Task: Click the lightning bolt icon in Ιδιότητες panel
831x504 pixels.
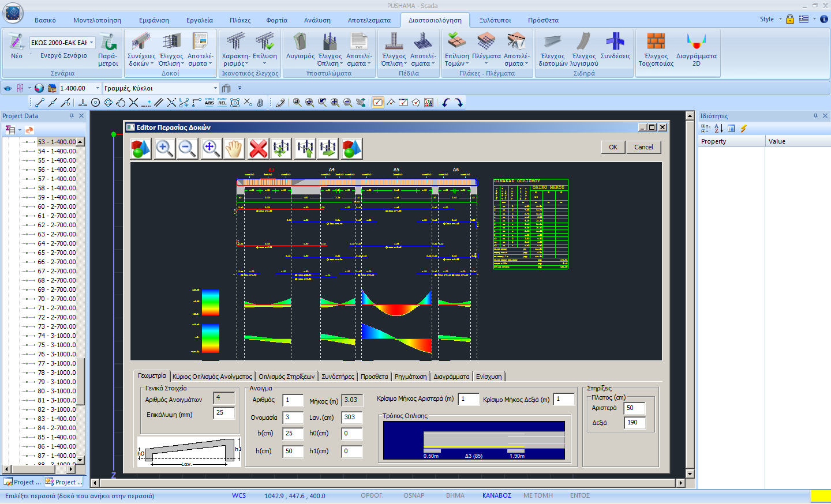Action: (744, 129)
